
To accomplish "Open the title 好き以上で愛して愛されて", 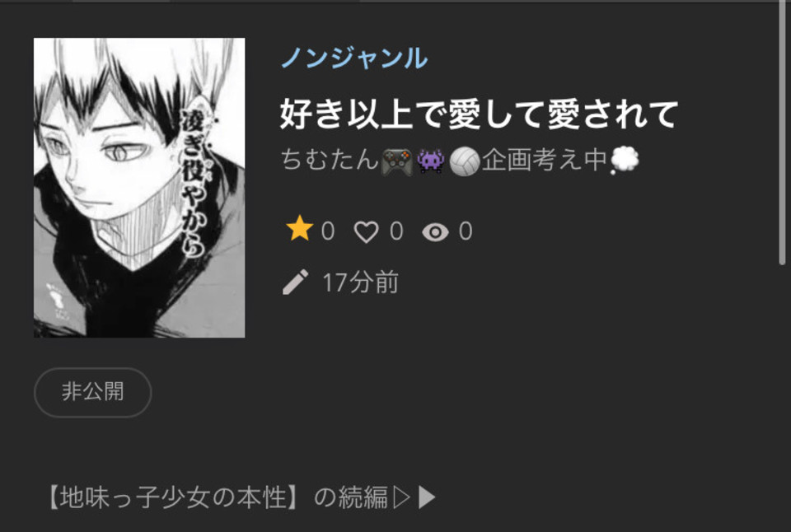I will pyautogui.click(x=480, y=114).
